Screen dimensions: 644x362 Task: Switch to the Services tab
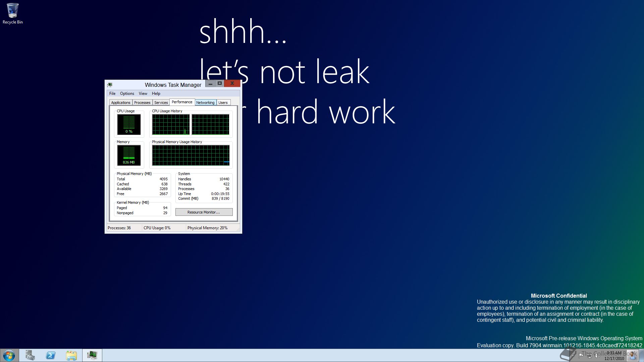pyautogui.click(x=161, y=103)
